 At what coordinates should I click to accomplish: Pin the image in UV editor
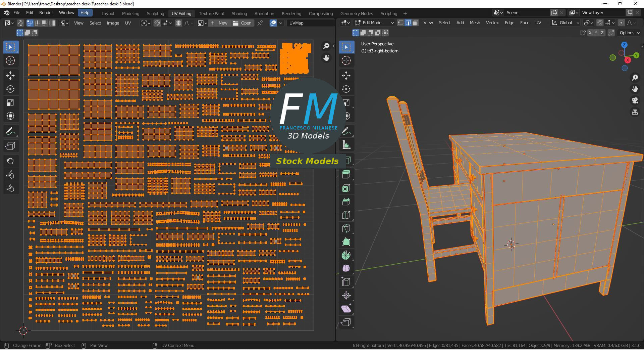[x=260, y=23]
